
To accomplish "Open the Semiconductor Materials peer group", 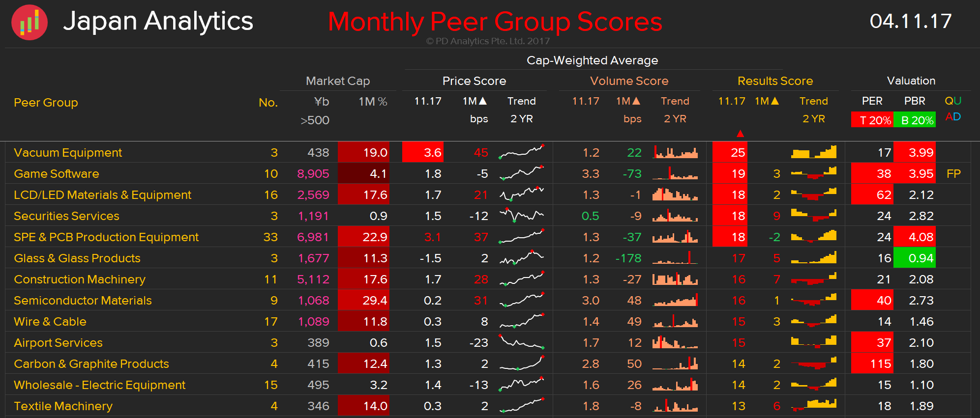I will (x=83, y=301).
